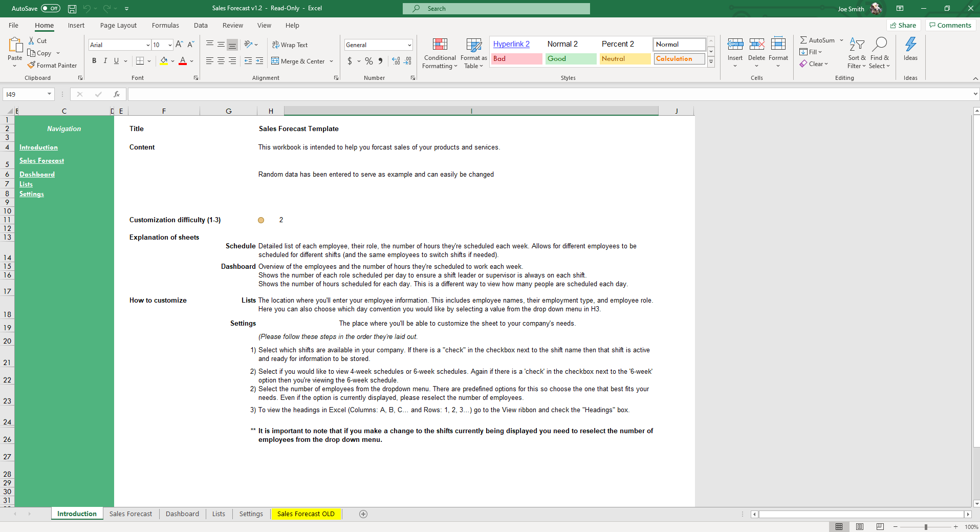Image resolution: width=980 pixels, height=532 pixels.
Task: Open the Insert ribbon tab
Action: tap(76, 25)
